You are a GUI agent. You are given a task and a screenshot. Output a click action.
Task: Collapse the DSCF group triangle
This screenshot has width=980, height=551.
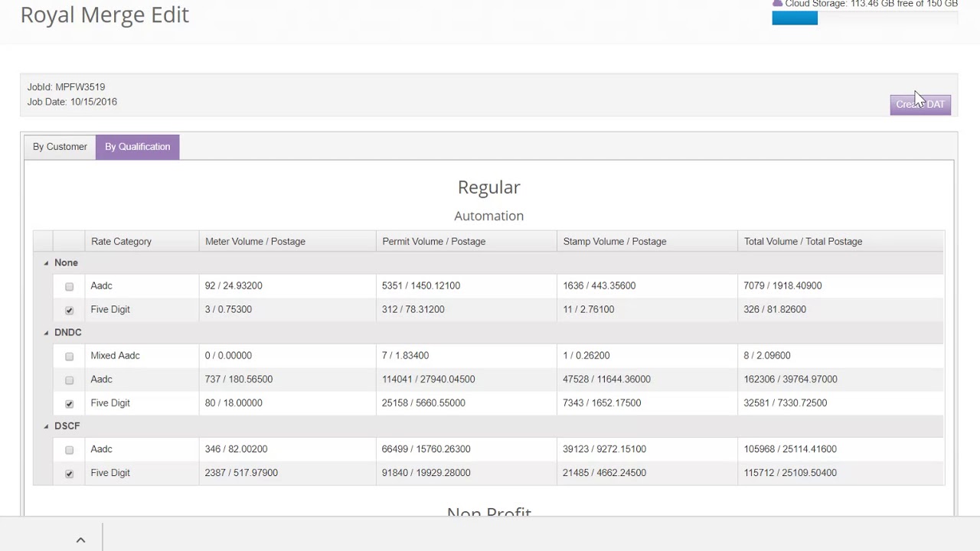pos(46,426)
